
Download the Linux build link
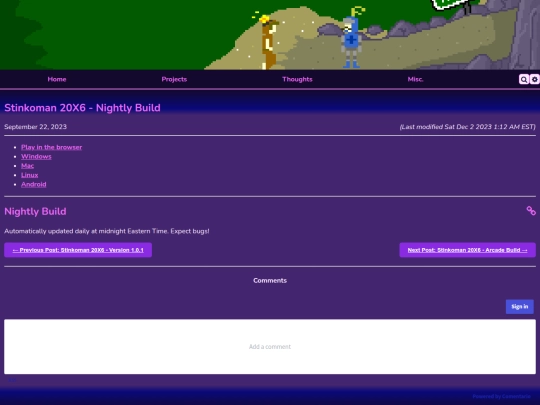click(30, 175)
